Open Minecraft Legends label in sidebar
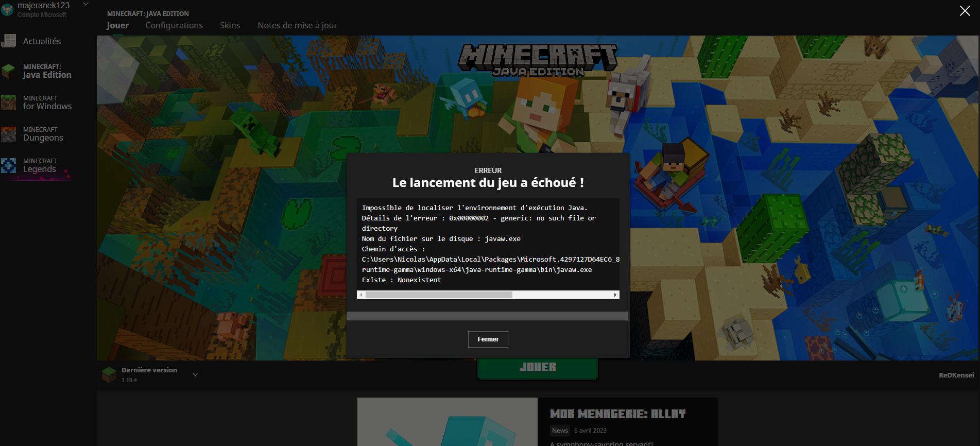Image resolution: width=980 pixels, height=446 pixels. click(40, 165)
